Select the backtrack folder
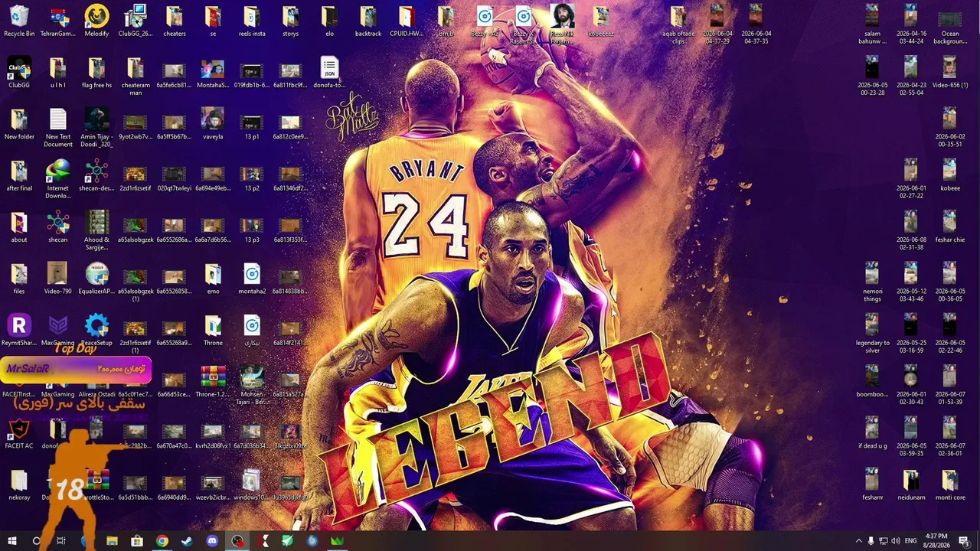 coord(368,21)
